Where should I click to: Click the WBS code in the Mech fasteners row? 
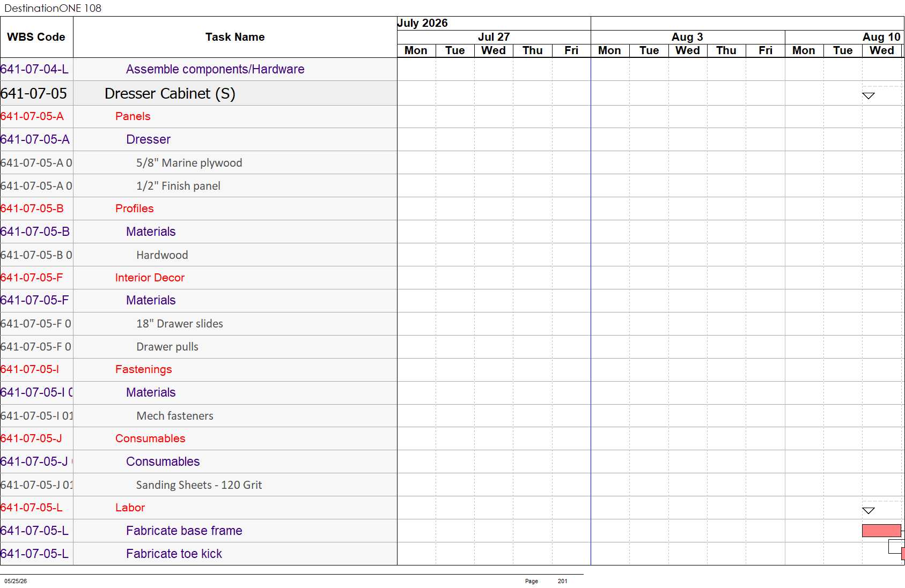tap(37, 415)
